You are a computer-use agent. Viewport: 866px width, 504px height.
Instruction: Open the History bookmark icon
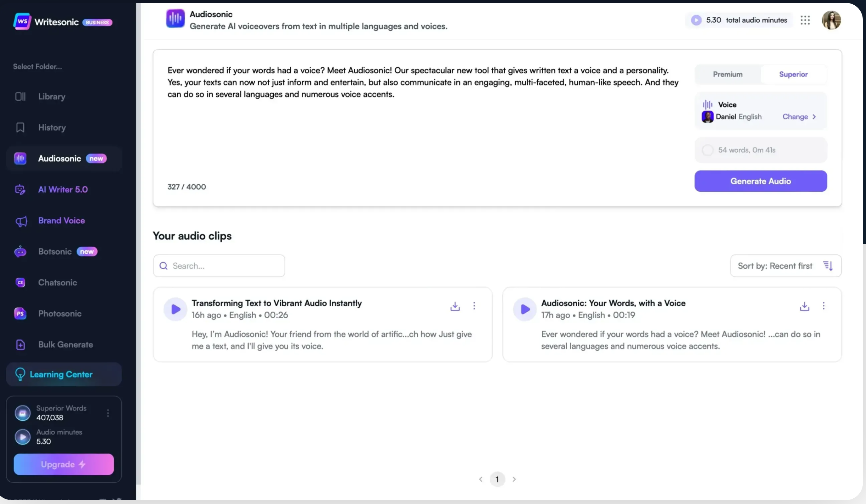click(x=20, y=128)
